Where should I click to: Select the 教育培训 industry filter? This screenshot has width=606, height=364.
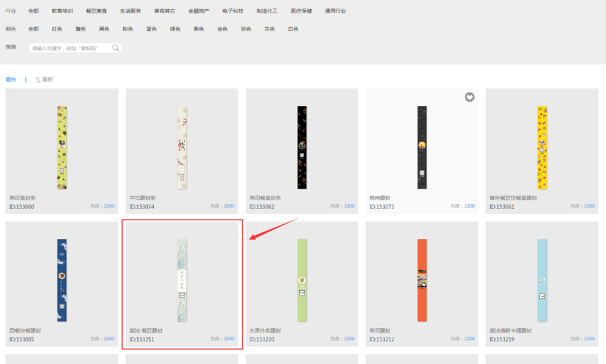click(x=62, y=11)
